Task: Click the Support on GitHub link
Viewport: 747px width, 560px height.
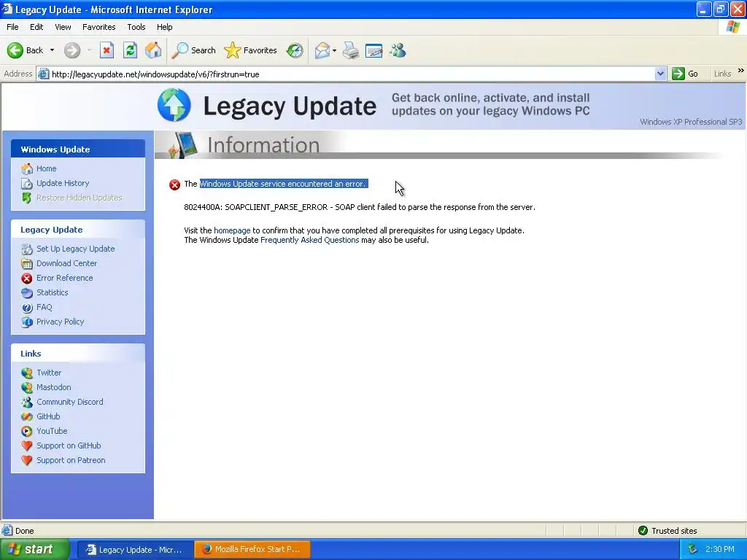Action: pos(69,446)
